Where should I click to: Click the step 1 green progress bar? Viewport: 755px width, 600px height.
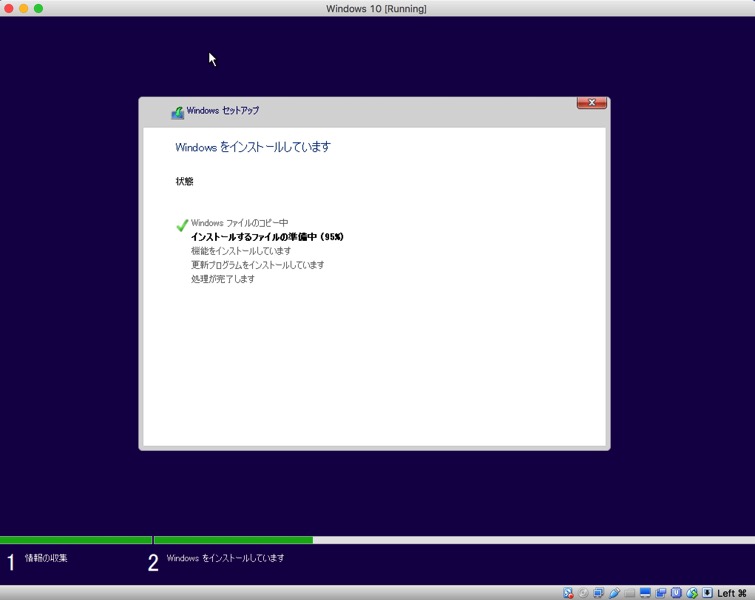tap(76, 540)
